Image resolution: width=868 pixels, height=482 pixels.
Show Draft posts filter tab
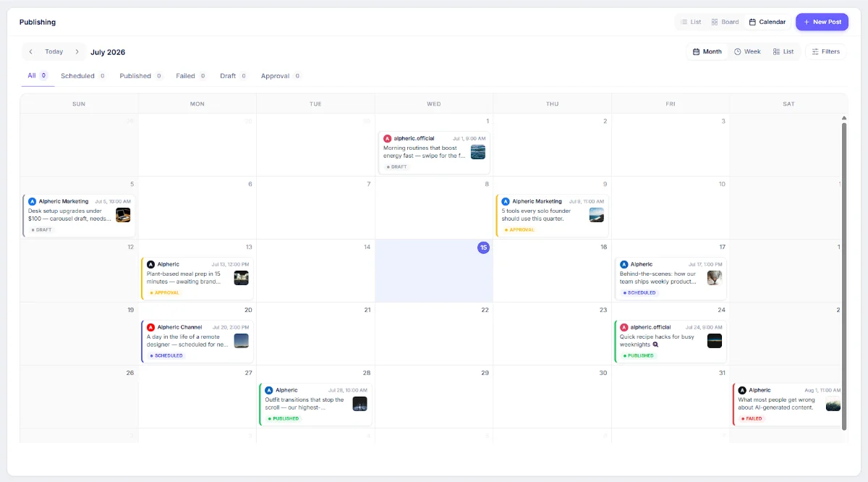pyautogui.click(x=234, y=75)
